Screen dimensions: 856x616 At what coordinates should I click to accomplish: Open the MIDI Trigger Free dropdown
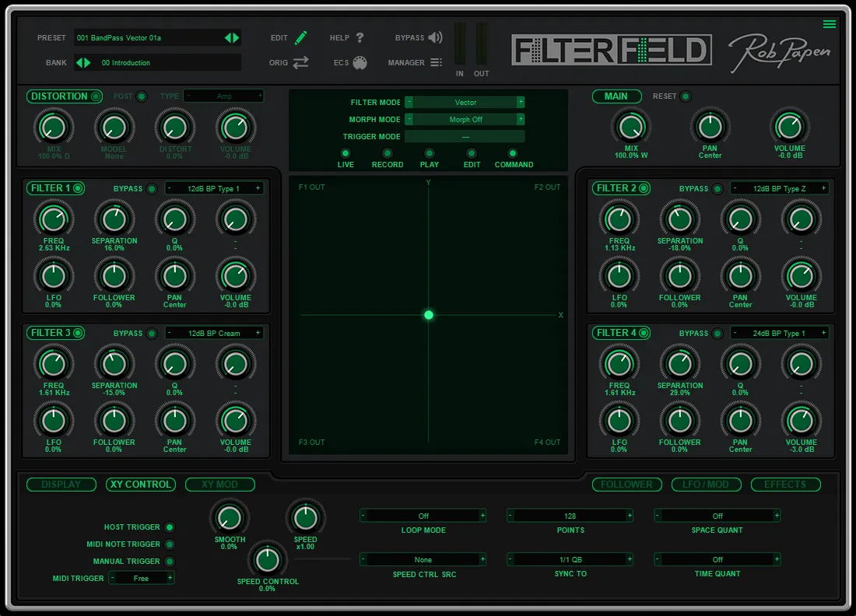pos(142,578)
